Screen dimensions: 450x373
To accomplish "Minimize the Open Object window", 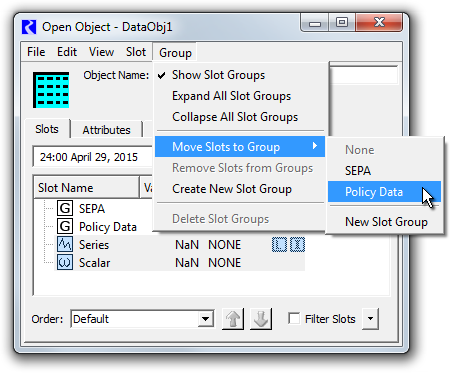I will point(315,23).
